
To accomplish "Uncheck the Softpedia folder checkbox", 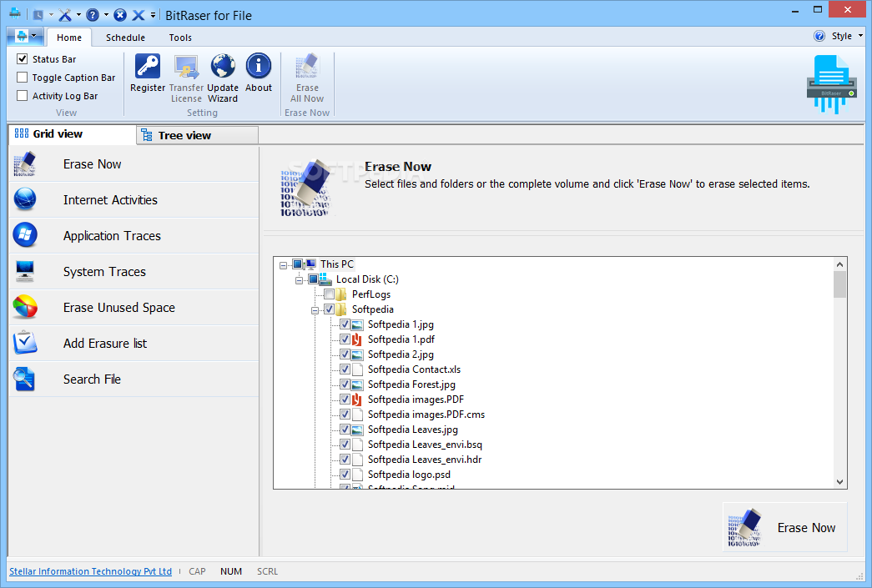I will click(x=330, y=309).
